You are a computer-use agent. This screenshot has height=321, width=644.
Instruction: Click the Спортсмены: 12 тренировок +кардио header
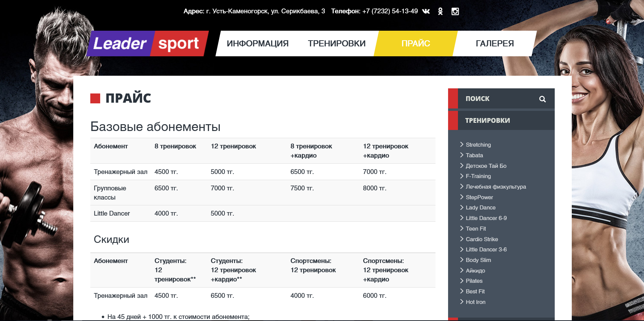[x=385, y=270]
